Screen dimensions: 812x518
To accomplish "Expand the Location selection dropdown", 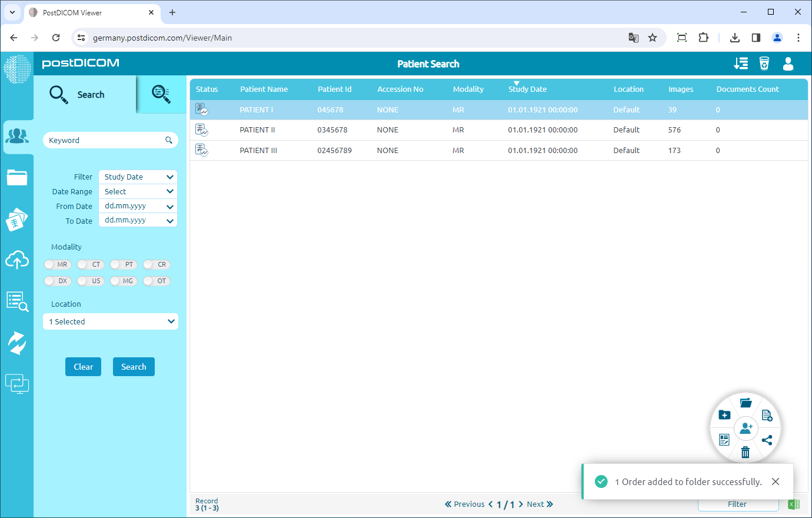I will coord(110,321).
